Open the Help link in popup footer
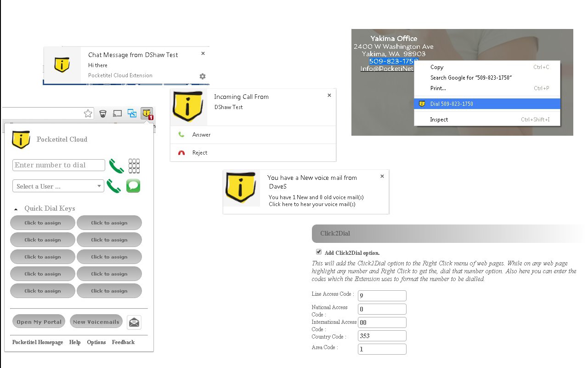This screenshot has height=368, width=588. click(x=75, y=342)
